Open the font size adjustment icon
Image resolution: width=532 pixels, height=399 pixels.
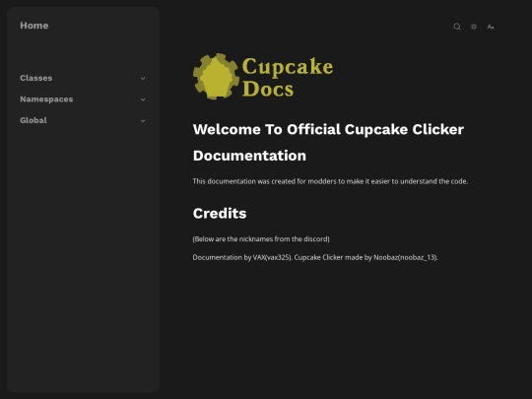(491, 27)
